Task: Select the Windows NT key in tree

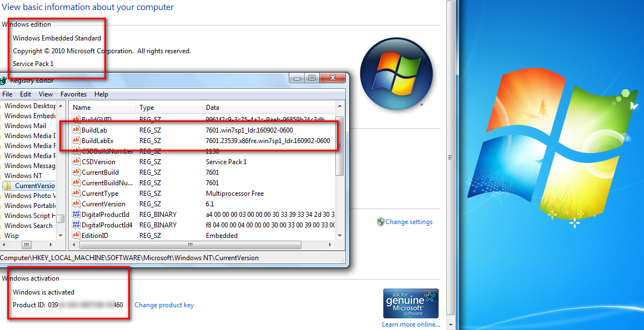Action: (23, 176)
